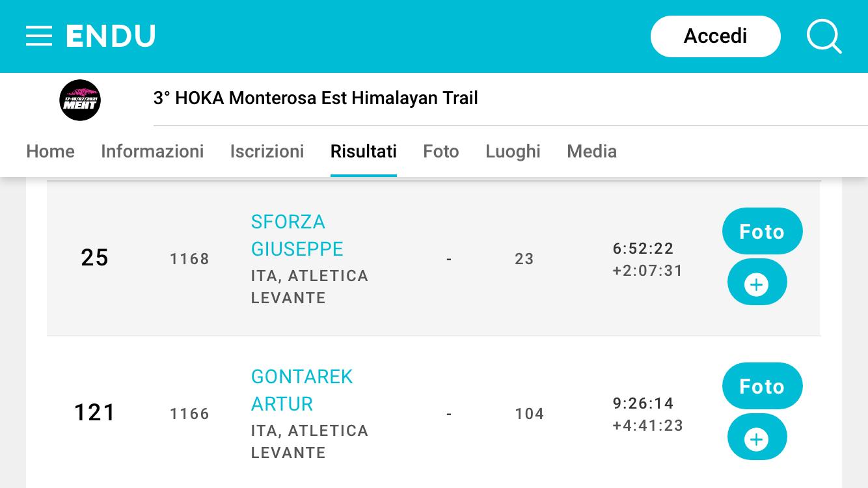Viewport: 868px width, 488px height.
Task: Go to the Iscrizioni tab
Action: 267,151
